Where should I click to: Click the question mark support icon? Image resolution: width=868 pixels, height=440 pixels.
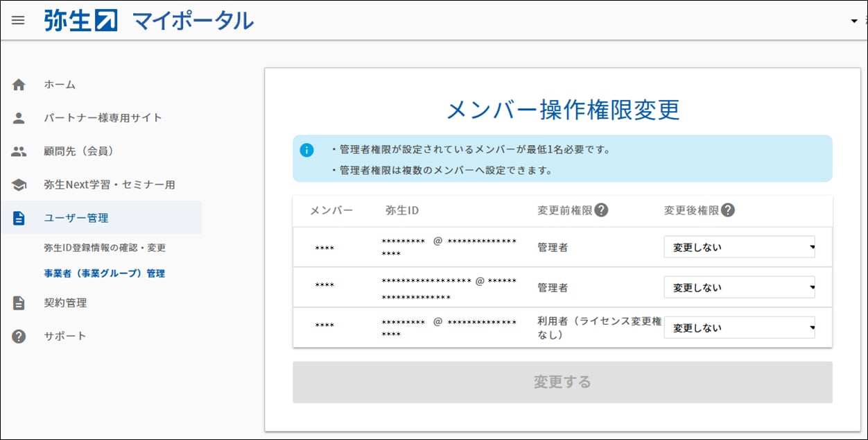tap(19, 336)
